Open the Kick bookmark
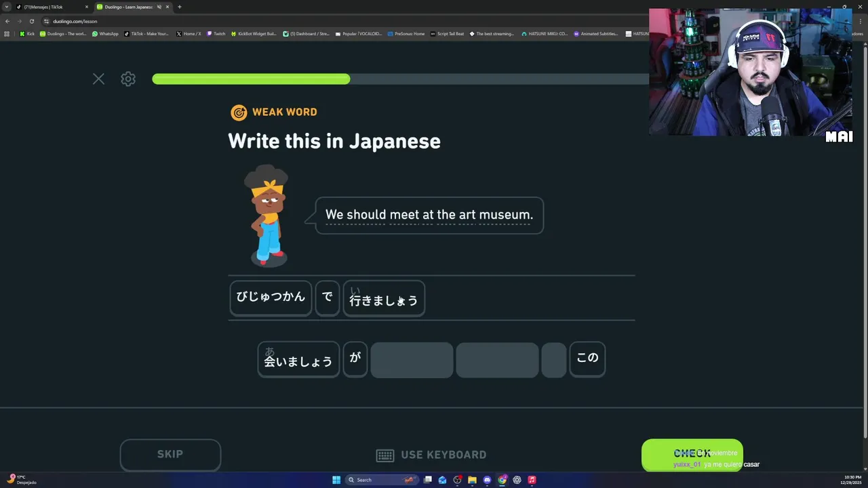The height and width of the screenshot is (488, 868). click(x=27, y=33)
